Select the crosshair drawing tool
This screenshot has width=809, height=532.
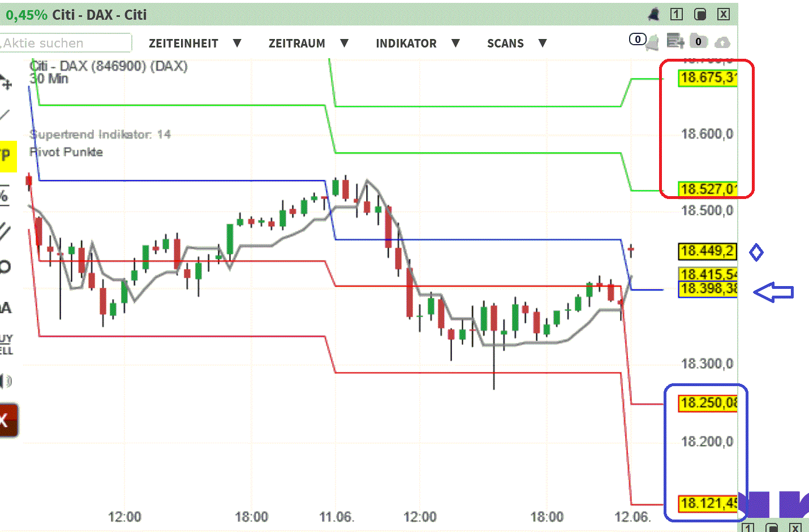[x=7, y=85]
